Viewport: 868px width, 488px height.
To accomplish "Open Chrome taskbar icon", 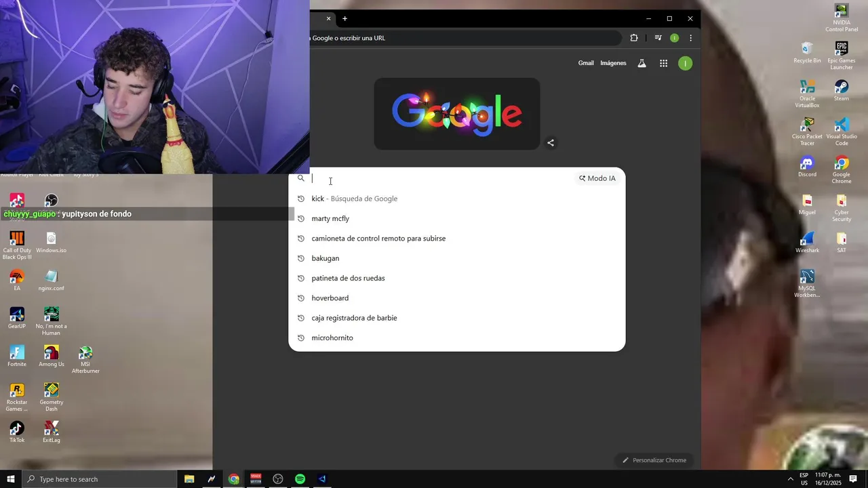I will pyautogui.click(x=234, y=479).
